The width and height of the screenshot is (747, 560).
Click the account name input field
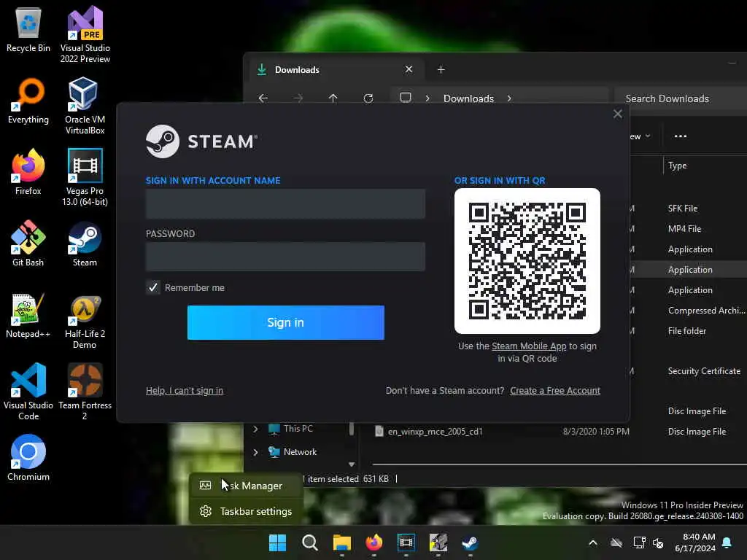tap(285, 204)
